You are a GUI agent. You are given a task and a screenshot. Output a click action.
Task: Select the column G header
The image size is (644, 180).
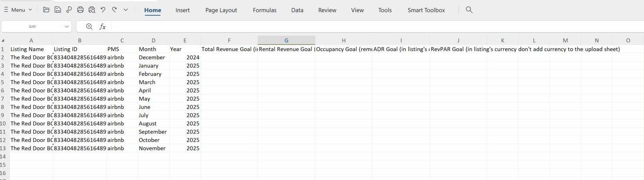pyautogui.click(x=286, y=40)
